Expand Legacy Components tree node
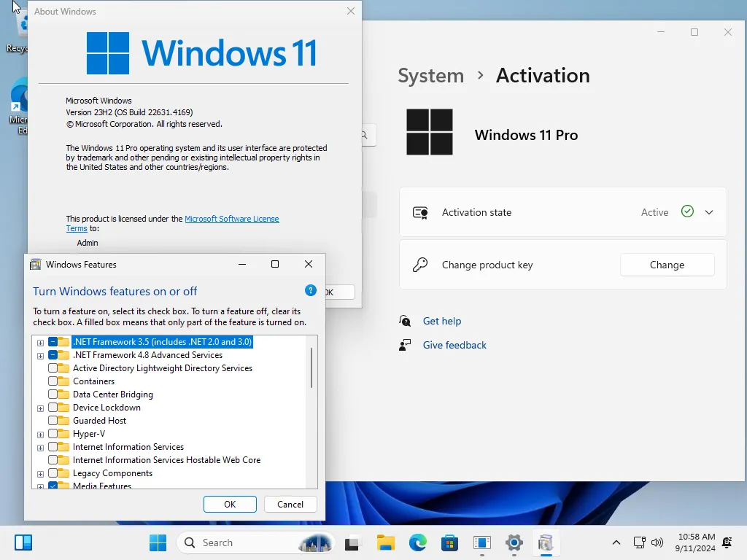Image resolution: width=747 pixels, height=560 pixels. click(41, 474)
